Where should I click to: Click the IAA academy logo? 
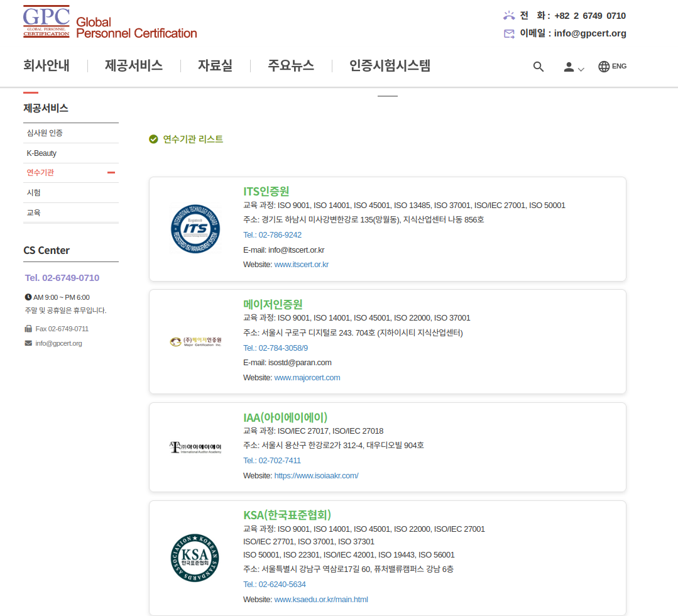tap(195, 448)
